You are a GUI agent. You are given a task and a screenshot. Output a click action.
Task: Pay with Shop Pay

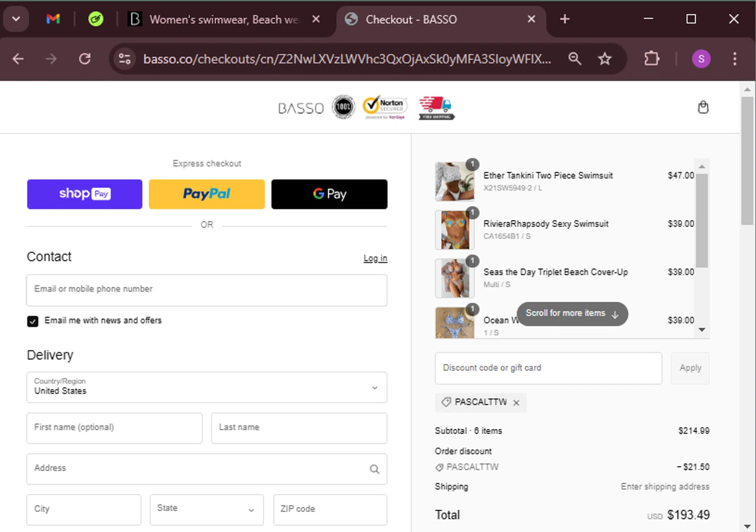click(x=85, y=194)
